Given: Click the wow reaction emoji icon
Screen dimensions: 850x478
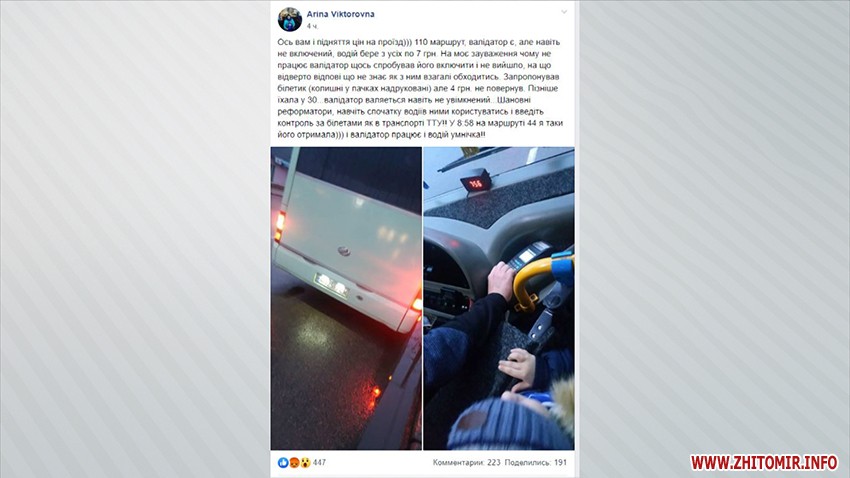Looking at the screenshot, I should [305, 463].
